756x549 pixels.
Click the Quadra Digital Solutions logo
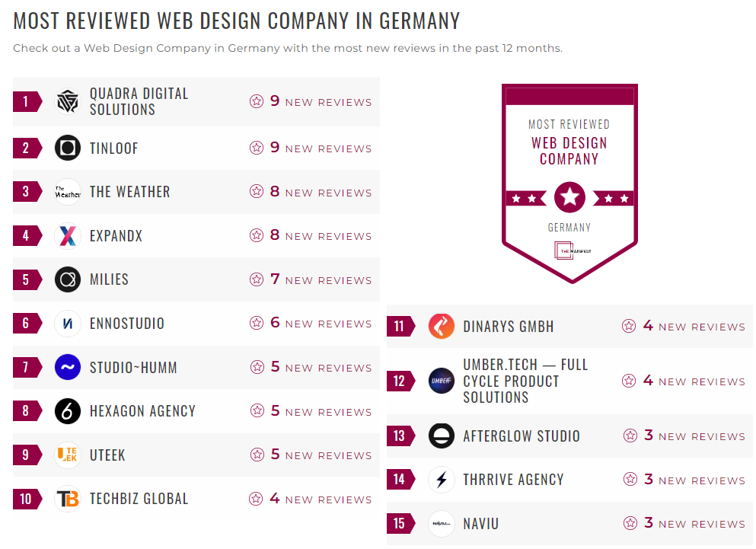[67, 101]
